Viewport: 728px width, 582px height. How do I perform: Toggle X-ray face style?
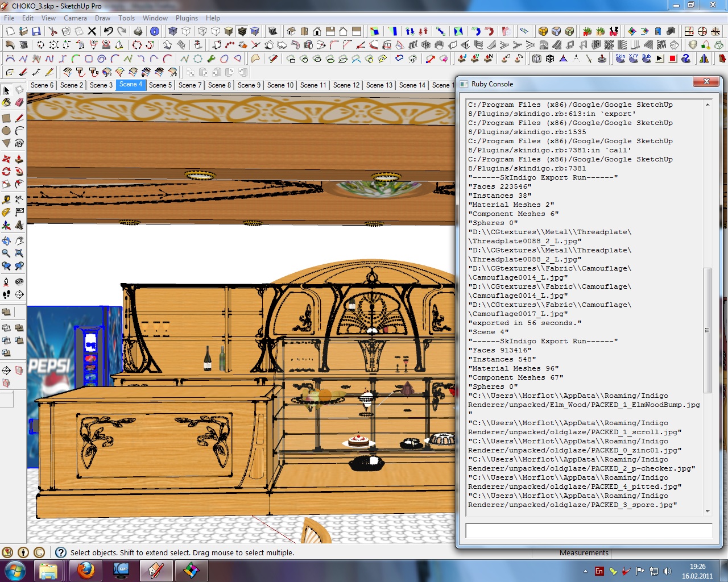(173, 31)
